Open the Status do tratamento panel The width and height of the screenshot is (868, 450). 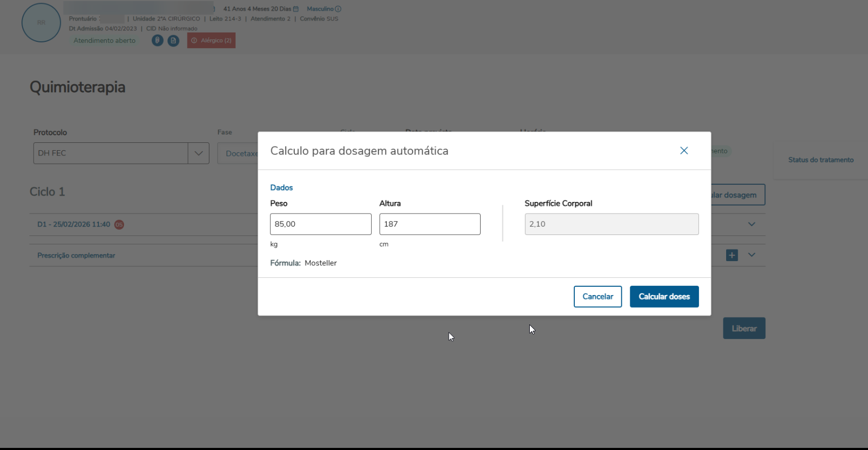pyautogui.click(x=820, y=160)
